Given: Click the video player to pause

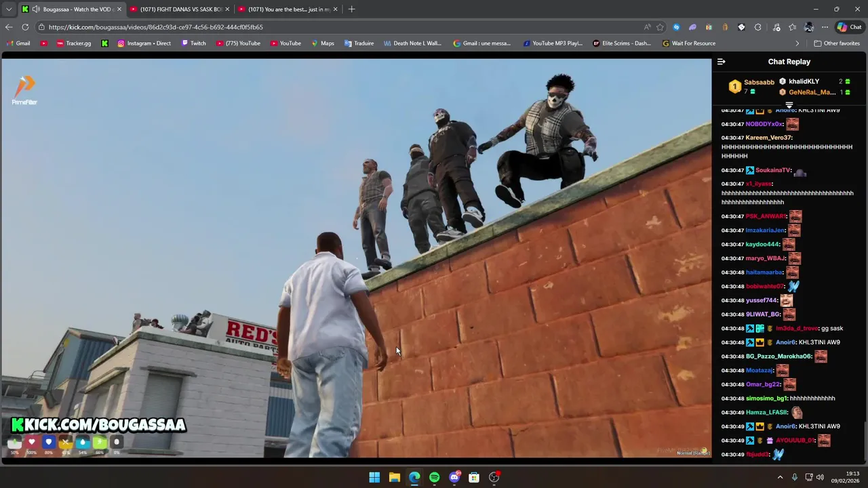Looking at the screenshot, I should click(356, 258).
